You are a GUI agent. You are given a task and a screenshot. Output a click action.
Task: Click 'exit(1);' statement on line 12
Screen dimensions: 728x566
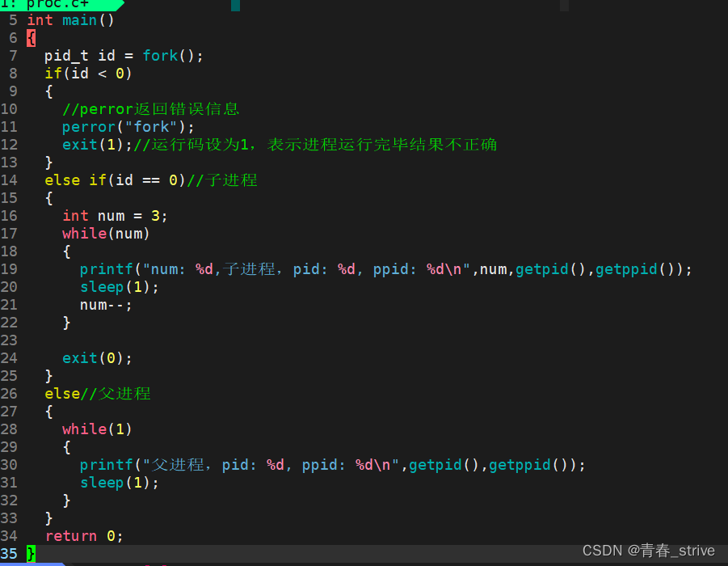point(98,145)
